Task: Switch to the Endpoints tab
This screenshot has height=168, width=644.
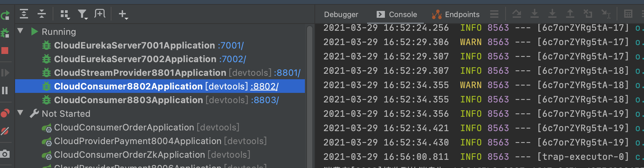Action: click(x=456, y=14)
